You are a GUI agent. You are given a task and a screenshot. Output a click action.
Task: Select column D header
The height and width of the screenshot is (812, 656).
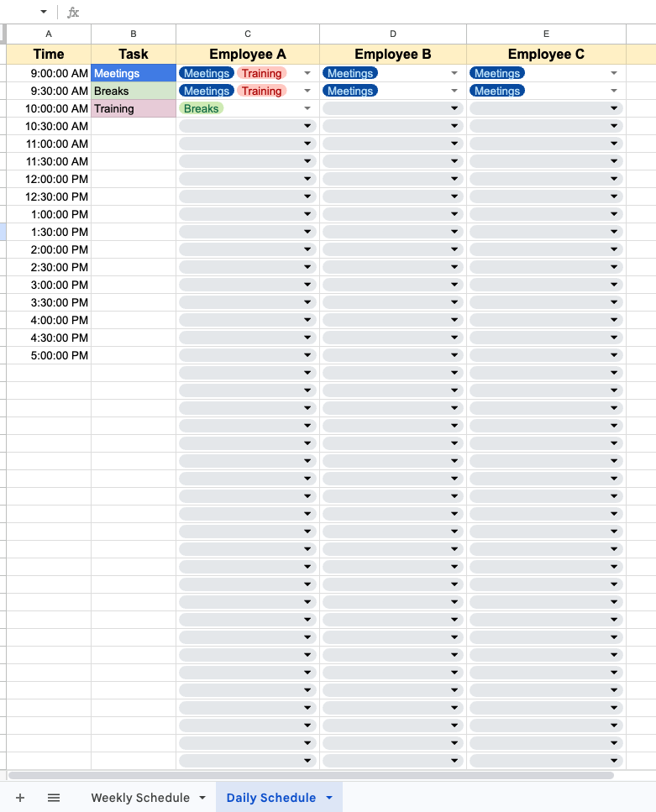pyautogui.click(x=393, y=34)
